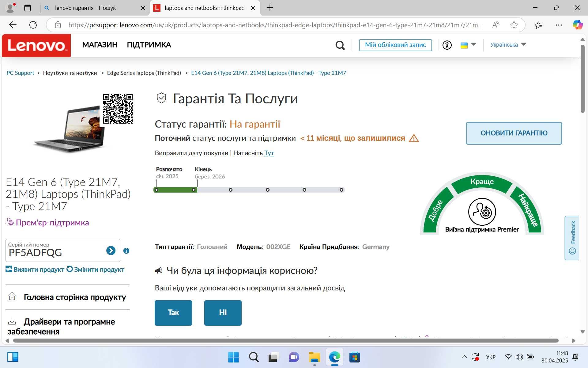The height and width of the screenshot is (368, 588).
Task: Click the serial number info icon
Action: pos(126,251)
